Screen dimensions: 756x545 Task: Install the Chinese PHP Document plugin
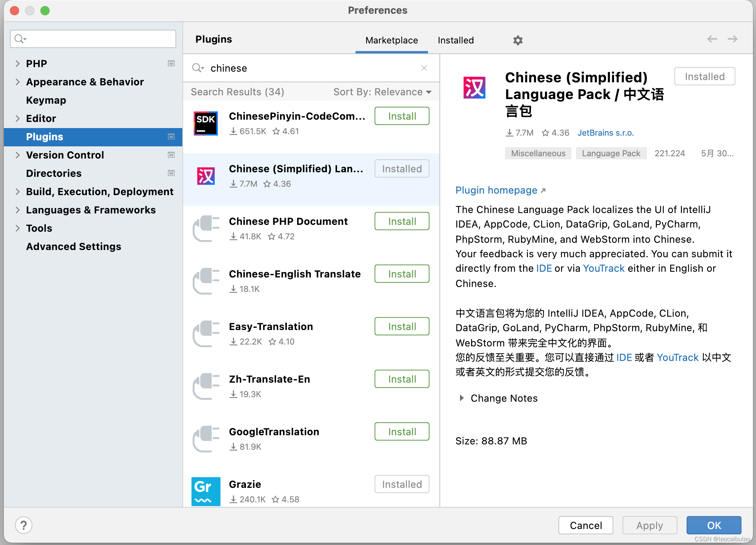pos(402,221)
